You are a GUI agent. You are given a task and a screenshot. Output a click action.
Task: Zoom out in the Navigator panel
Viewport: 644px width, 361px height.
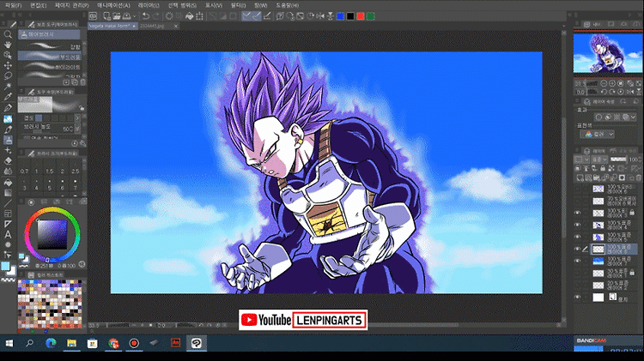point(604,83)
